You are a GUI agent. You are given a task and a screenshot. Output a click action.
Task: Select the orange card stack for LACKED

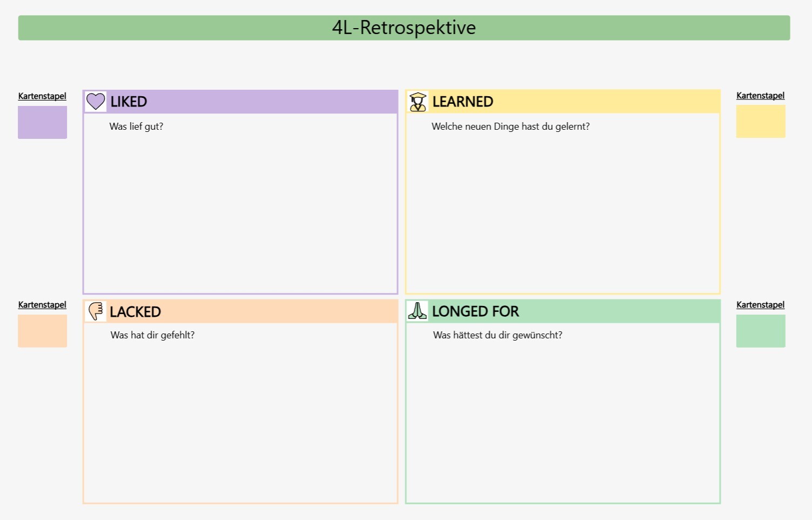tap(42, 331)
